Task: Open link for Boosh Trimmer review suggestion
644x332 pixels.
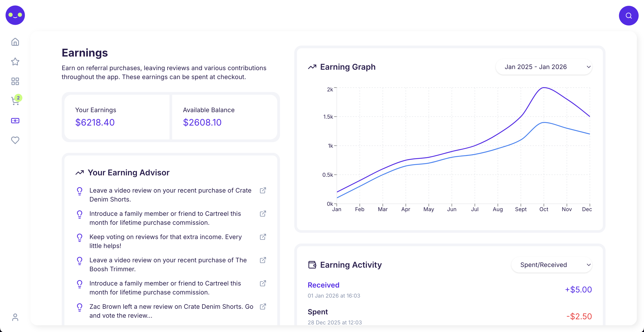Action: click(263, 260)
